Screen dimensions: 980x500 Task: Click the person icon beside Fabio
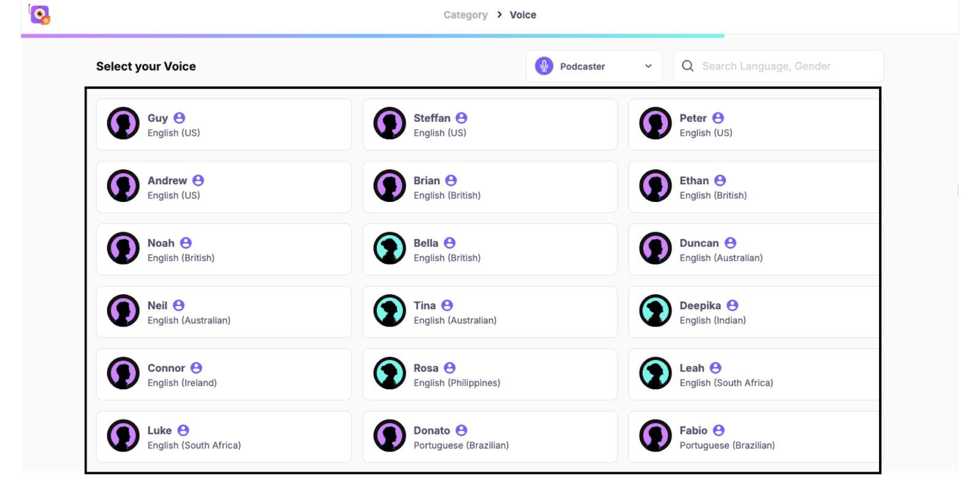click(x=719, y=430)
